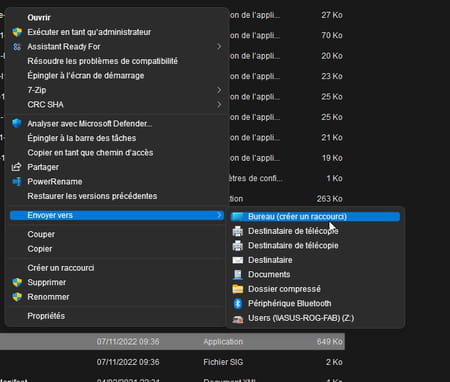
Task: Click the first Destinataire de télécopie fax icon
Action: click(238, 231)
